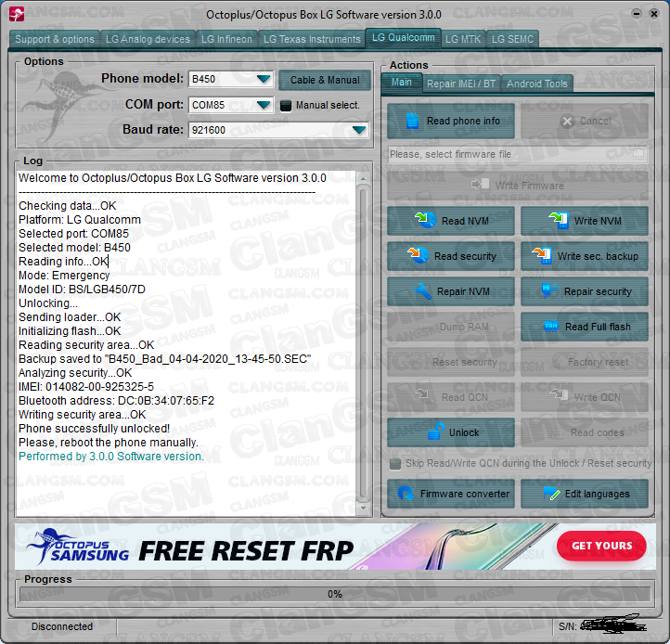Click the log scrollbar down arrow

pos(363,508)
